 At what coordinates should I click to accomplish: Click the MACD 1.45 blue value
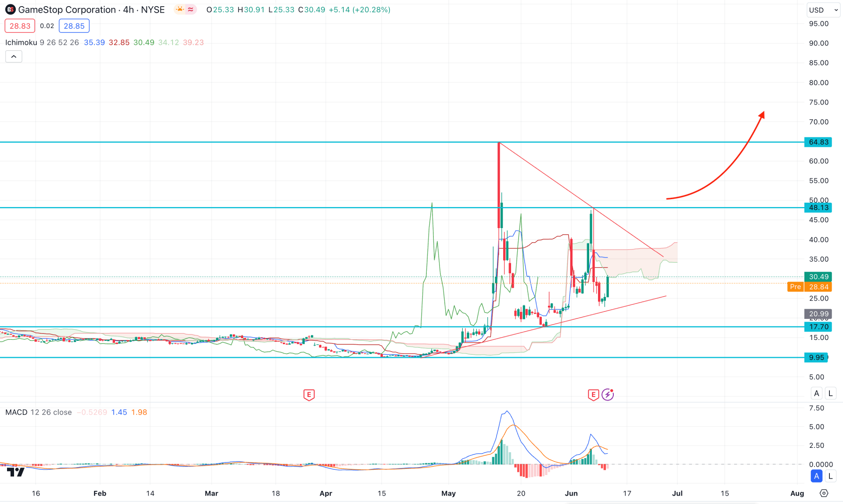(119, 412)
